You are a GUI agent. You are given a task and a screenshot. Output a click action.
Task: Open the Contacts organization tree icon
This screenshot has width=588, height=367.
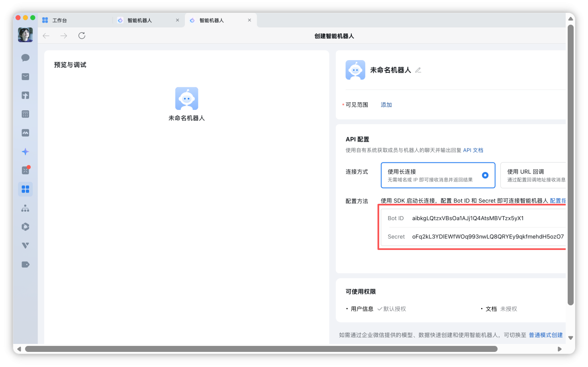(x=25, y=208)
